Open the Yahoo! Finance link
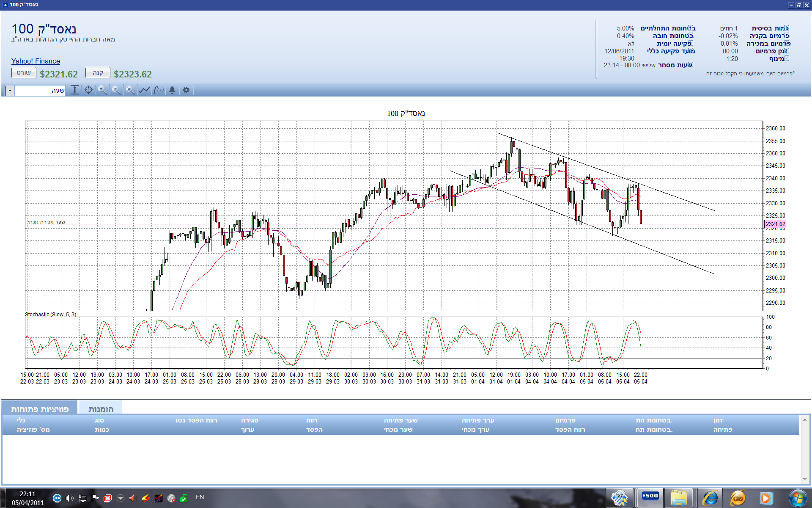The width and height of the screenshot is (812, 508). 36,61
